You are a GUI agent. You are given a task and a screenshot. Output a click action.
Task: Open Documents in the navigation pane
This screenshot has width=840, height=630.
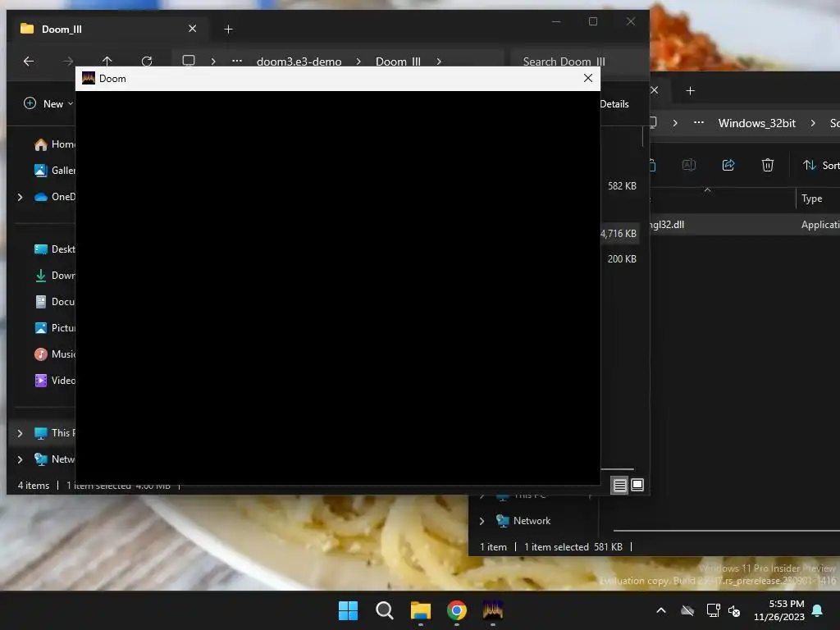[54, 302]
